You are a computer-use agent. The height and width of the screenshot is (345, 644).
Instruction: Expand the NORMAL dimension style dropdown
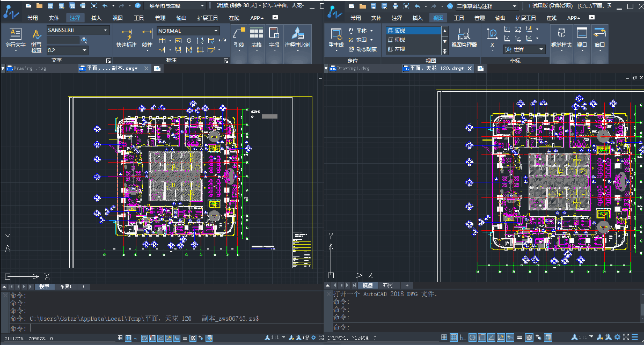[x=216, y=31]
